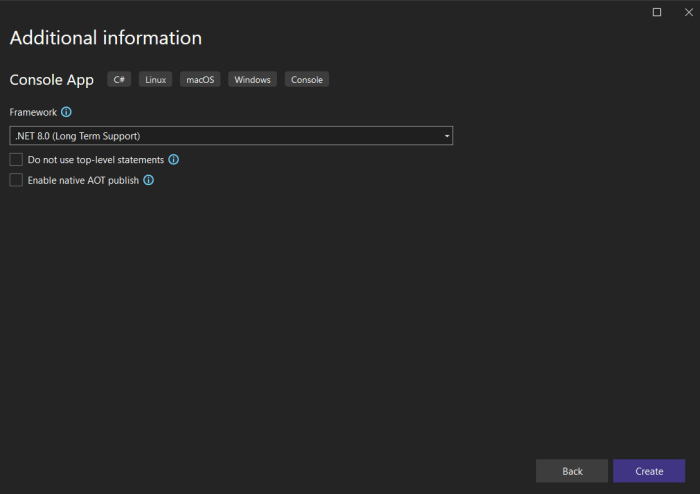Click the Windows tag
This screenshot has width=700, height=494.
pyautogui.click(x=252, y=79)
